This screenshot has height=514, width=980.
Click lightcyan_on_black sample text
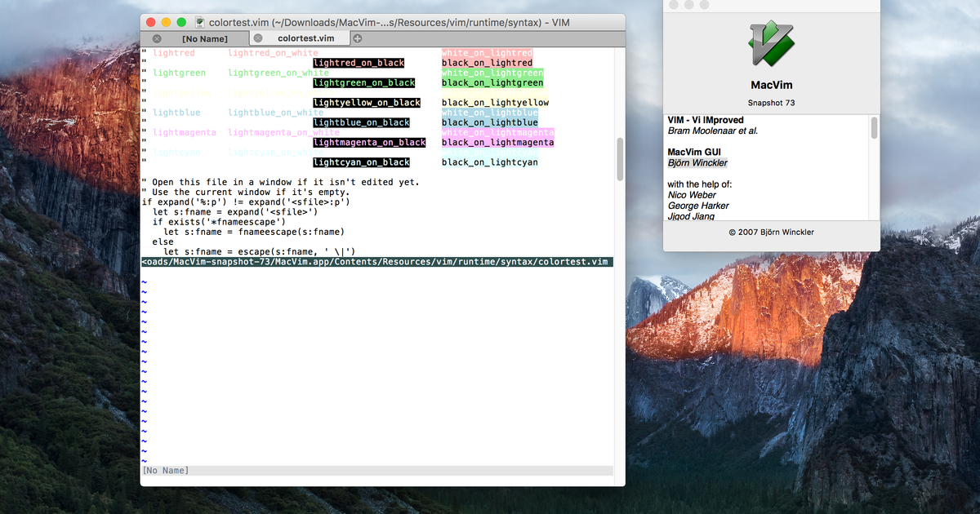click(361, 162)
